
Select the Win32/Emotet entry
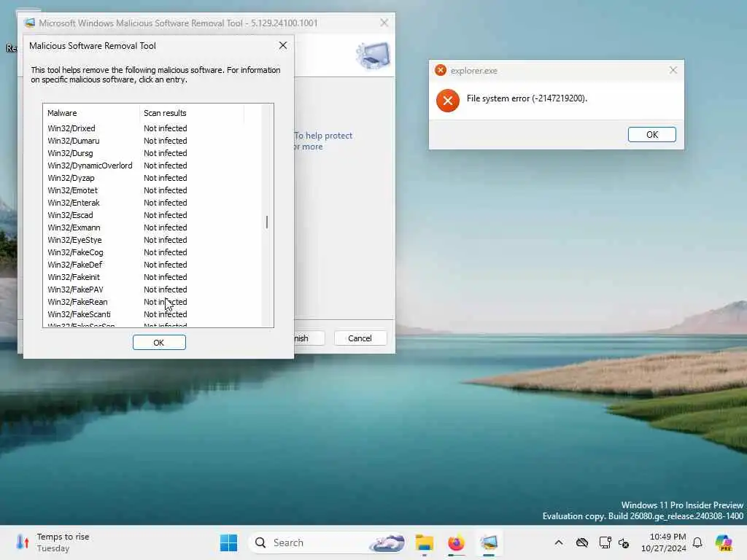click(x=72, y=190)
